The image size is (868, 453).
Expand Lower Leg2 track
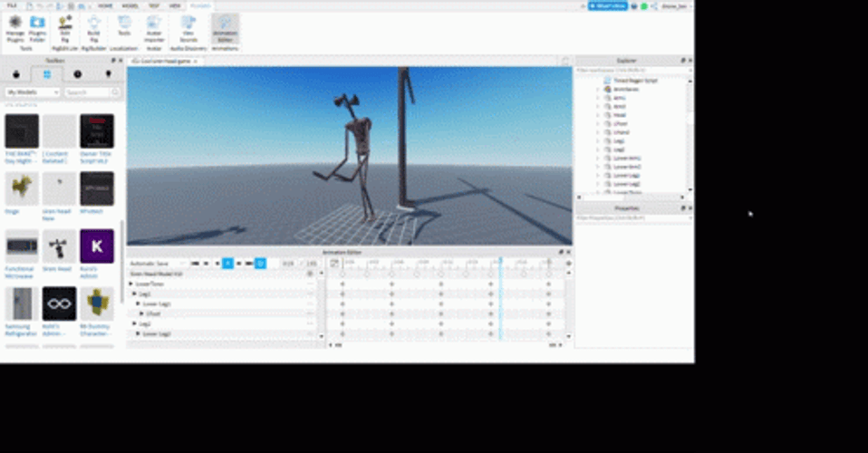pos(138,333)
